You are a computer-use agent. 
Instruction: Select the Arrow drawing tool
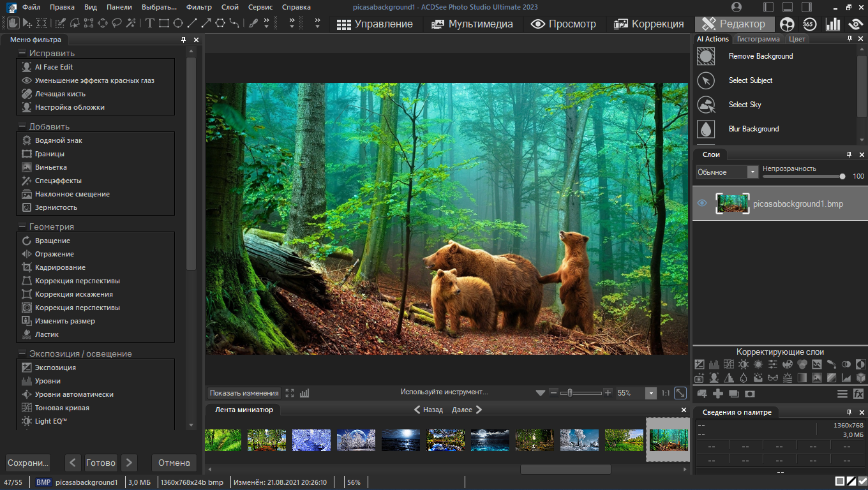(206, 23)
